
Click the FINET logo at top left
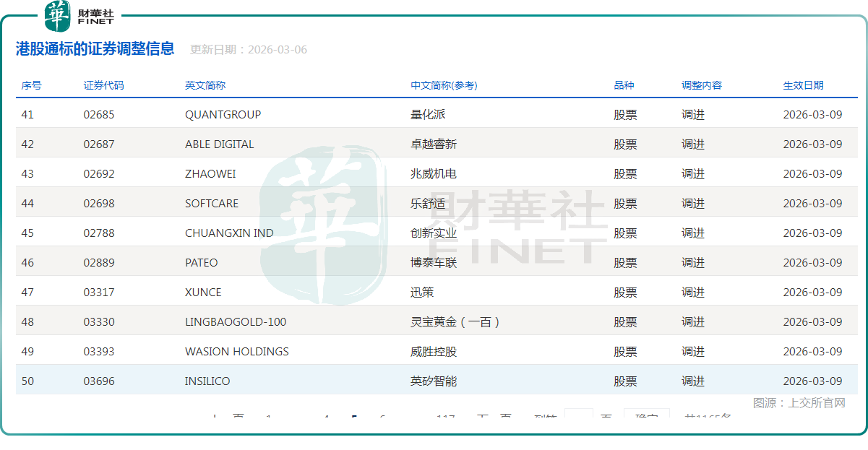click(x=78, y=16)
